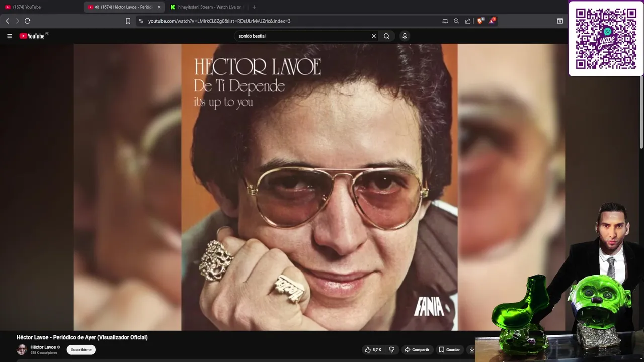Image resolution: width=644 pixels, height=362 pixels.
Task: Open the cast/screen icon in address bar
Action: (445, 21)
